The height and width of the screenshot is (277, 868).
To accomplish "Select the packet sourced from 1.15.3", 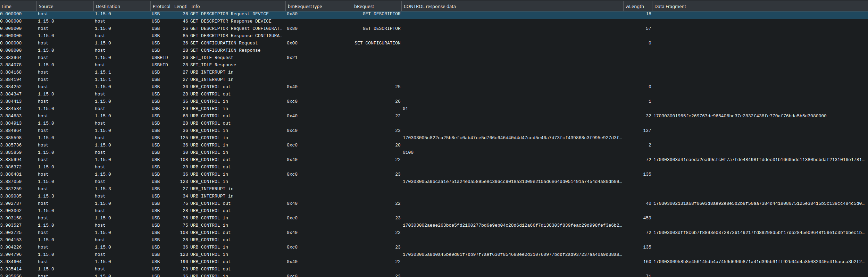I will [x=434, y=196].
